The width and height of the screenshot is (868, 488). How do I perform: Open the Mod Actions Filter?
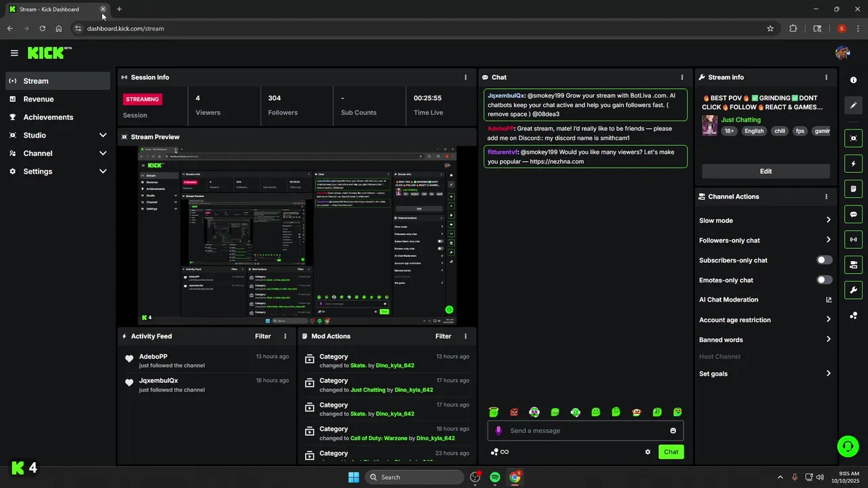tap(443, 336)
